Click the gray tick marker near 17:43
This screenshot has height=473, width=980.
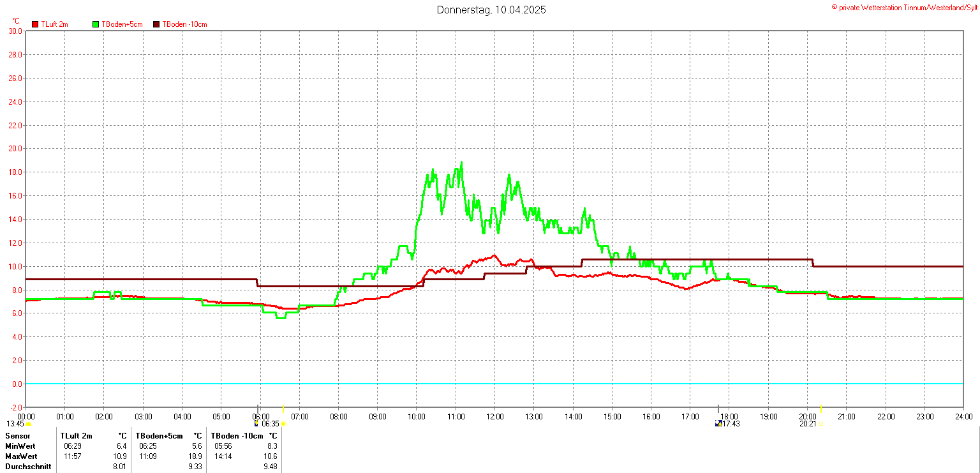coord(718,409)
